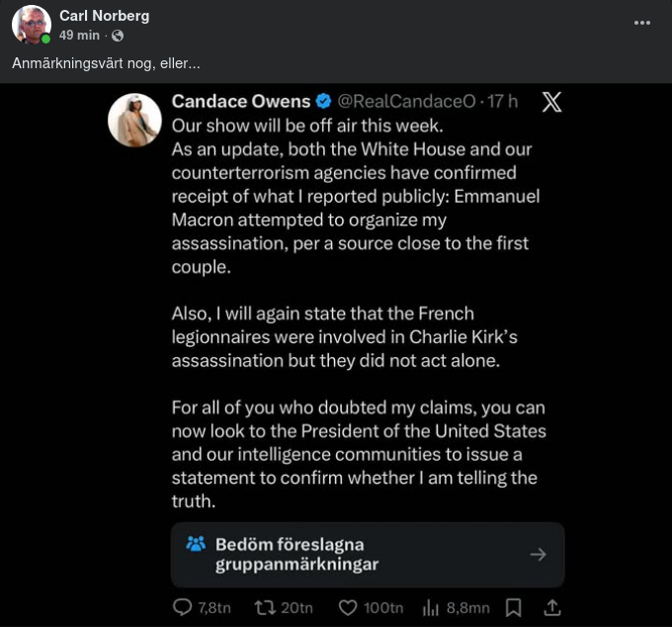Open the @RealCandaceO handle
The width and height of the screenshot is (672, 627).
pos(407,101)
